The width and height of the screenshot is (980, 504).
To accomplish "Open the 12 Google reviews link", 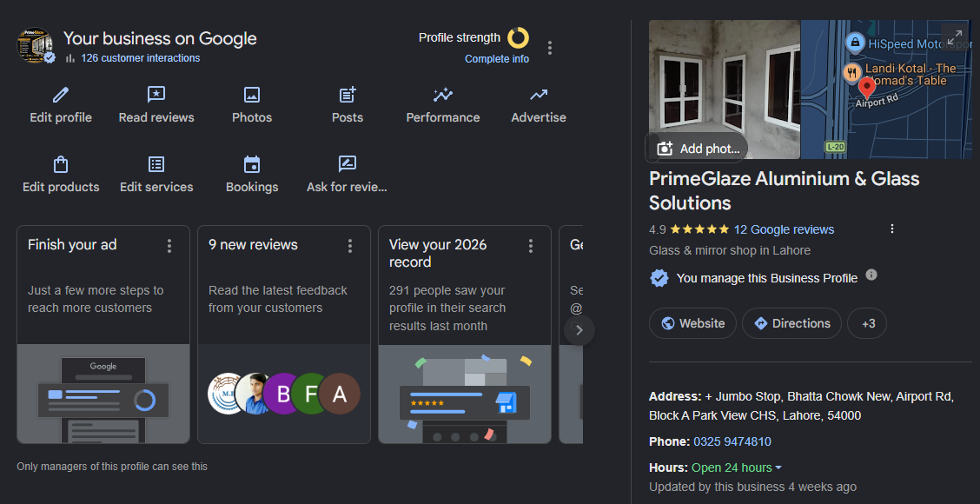I will point(784,229).
